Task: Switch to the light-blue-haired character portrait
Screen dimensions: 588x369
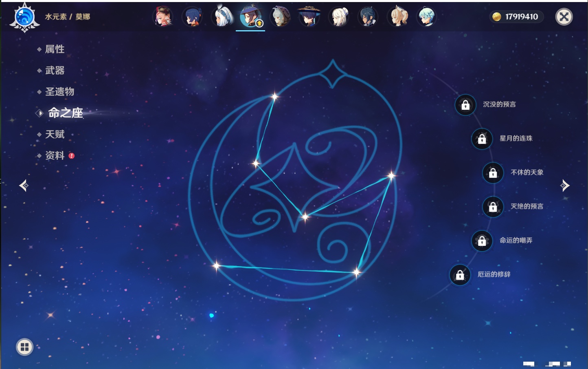Action: coord(426,17)
